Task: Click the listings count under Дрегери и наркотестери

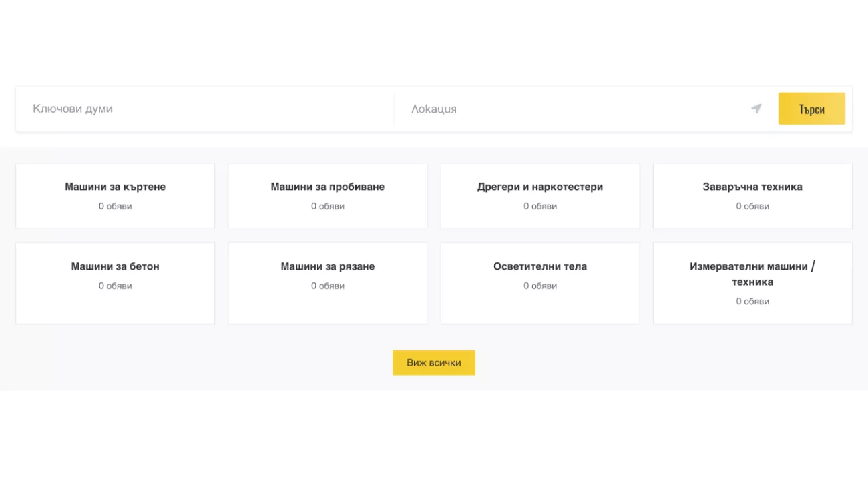Action: [539, 207]
